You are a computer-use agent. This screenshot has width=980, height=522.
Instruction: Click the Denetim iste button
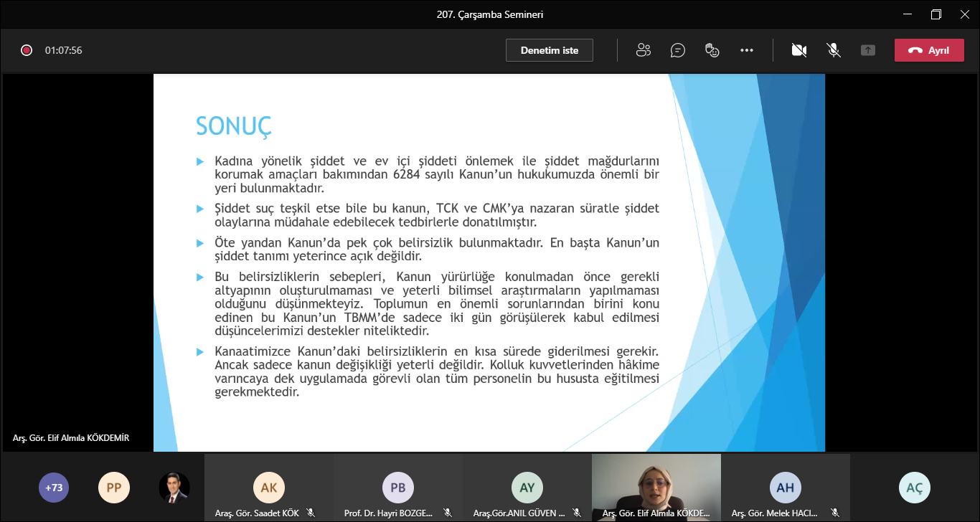click(550, 49)
